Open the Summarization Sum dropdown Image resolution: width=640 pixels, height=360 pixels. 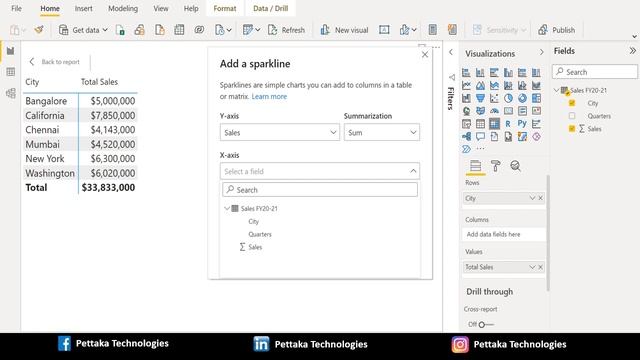pyautogui.click(x=382, y=132)
